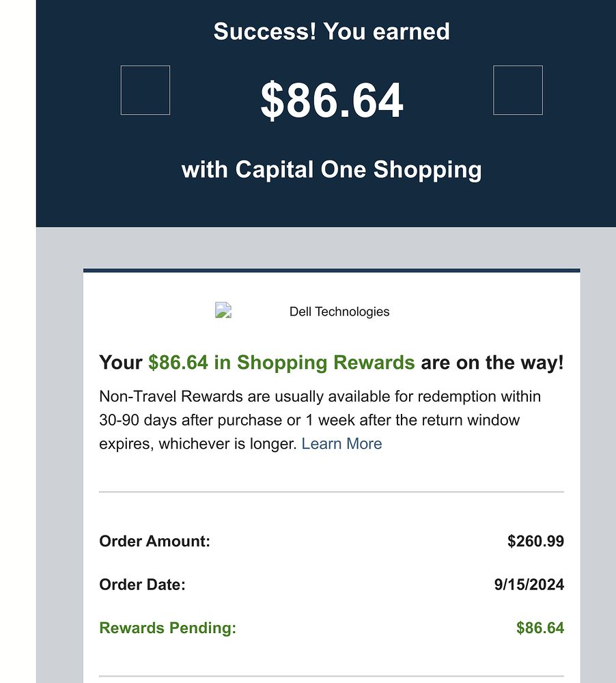Click the divider line above Order Amount
This screenshot has height=683, width=616.
click(332, 492)
